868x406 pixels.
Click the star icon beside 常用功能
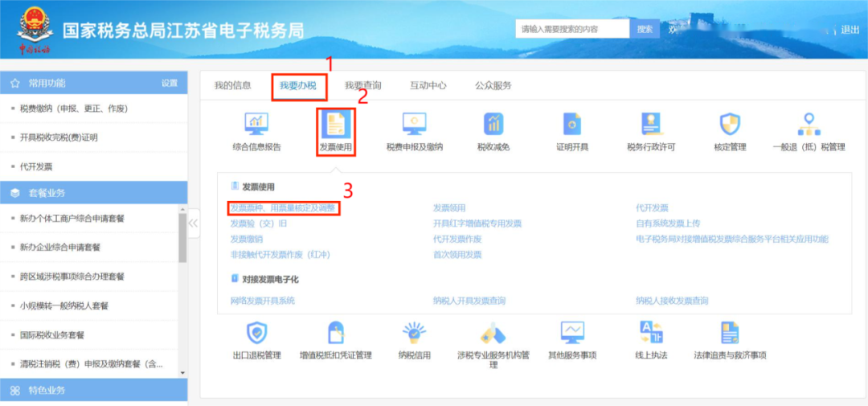pyautogui.click(x=15, y=83)
